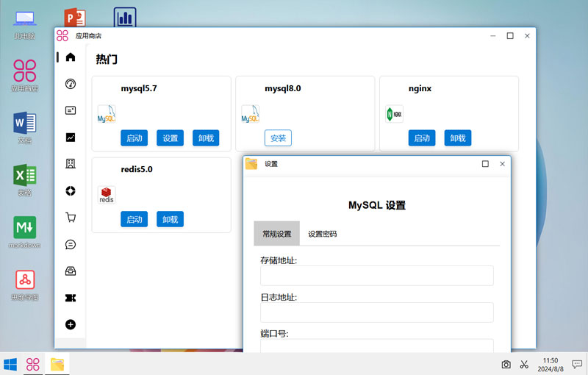Click the MySQL 设置 dialog heading

377,205
